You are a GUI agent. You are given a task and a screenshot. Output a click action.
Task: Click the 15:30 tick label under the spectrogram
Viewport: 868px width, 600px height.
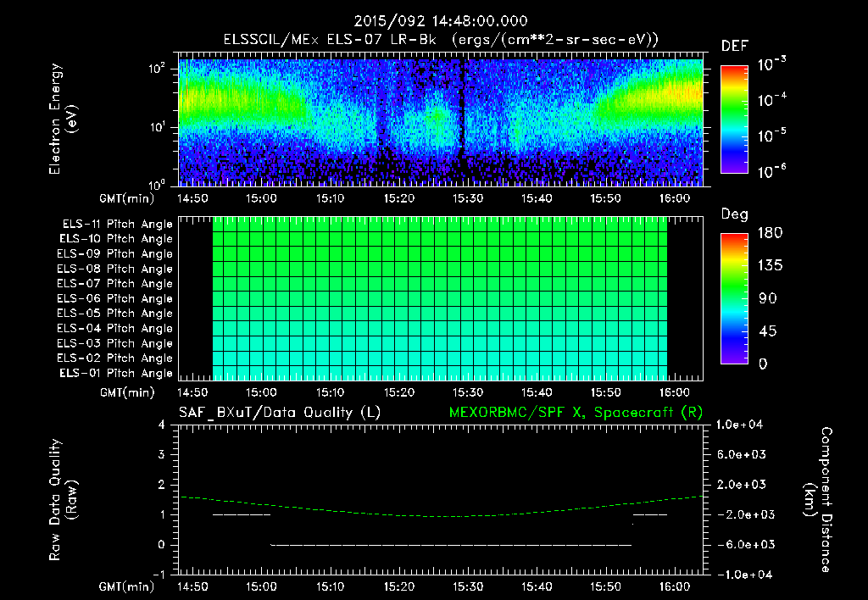click(468, 198)
